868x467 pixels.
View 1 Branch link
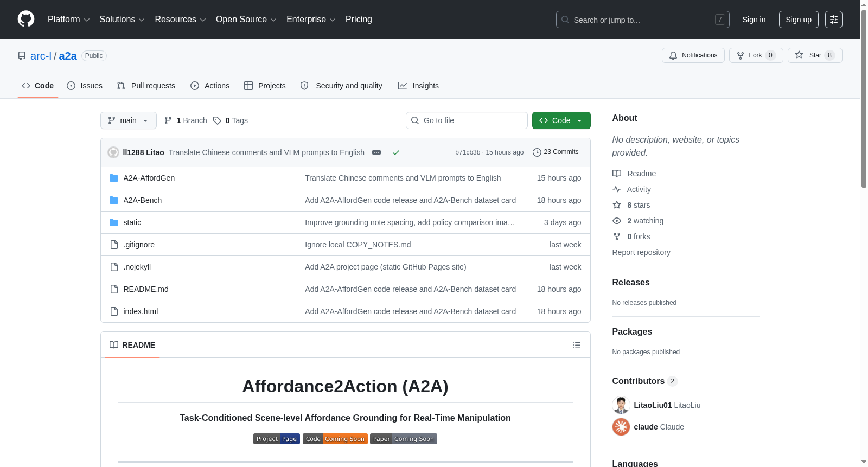tap(186, 120)
